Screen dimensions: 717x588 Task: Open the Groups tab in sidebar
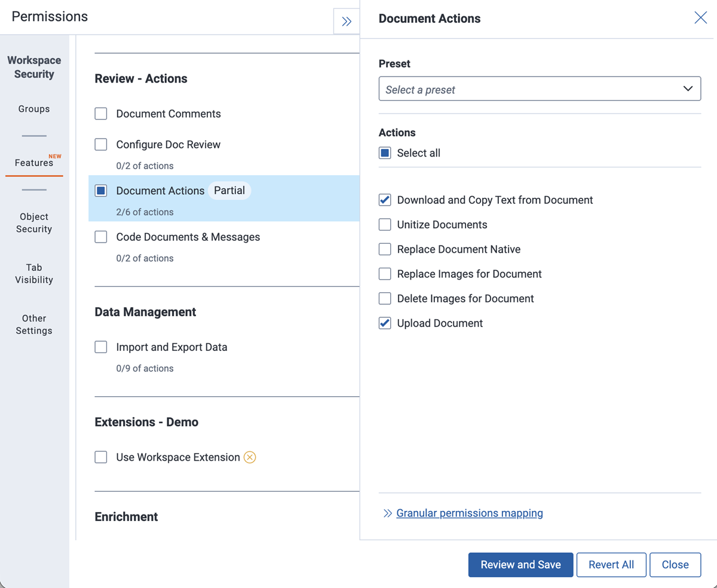pyautogui.click(x=34, y=109)
